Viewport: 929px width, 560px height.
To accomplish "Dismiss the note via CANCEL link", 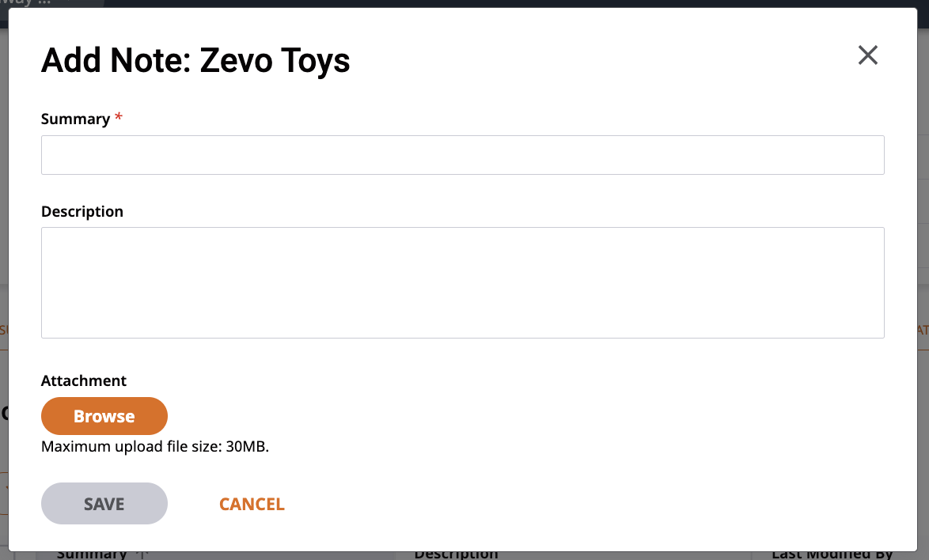I will point(252,504).
